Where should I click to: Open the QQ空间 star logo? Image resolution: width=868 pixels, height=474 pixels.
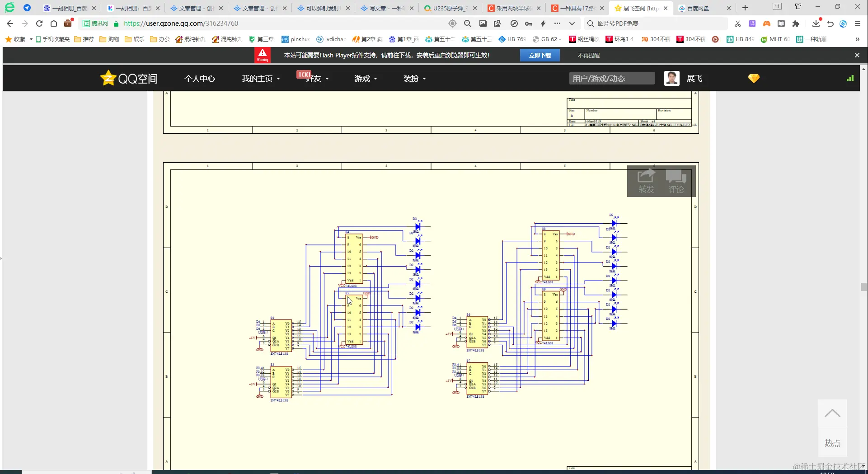coord(108,78)
